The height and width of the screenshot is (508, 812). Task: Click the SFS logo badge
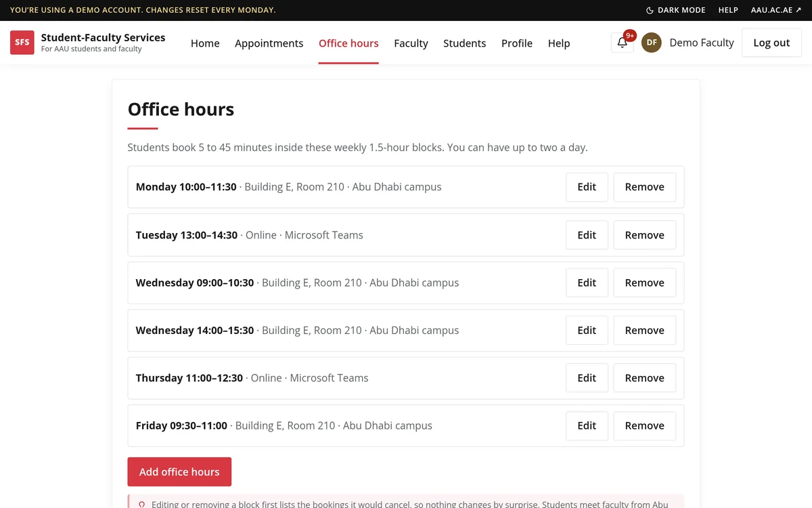coord(22,42)
